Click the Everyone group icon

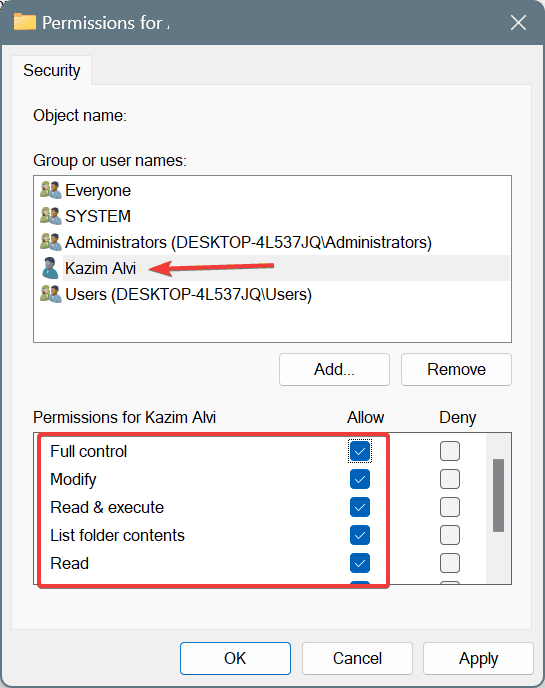(x=50, y=190)
